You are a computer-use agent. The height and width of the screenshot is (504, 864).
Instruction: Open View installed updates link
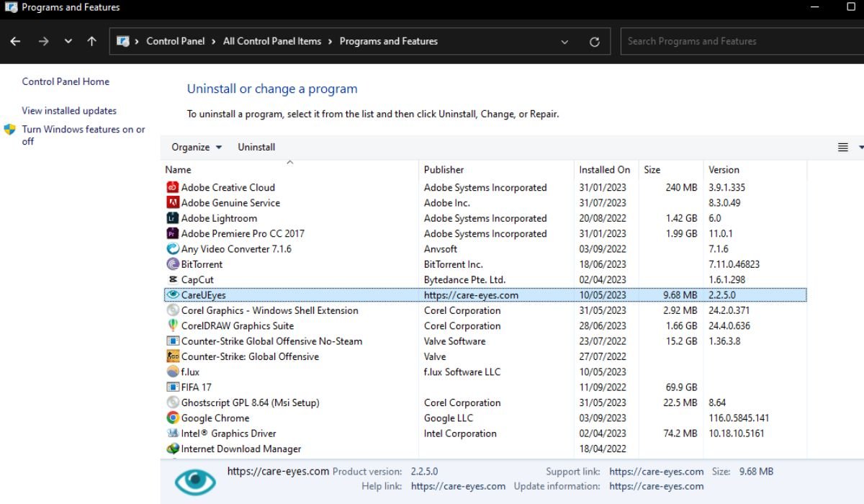point(69,110)
